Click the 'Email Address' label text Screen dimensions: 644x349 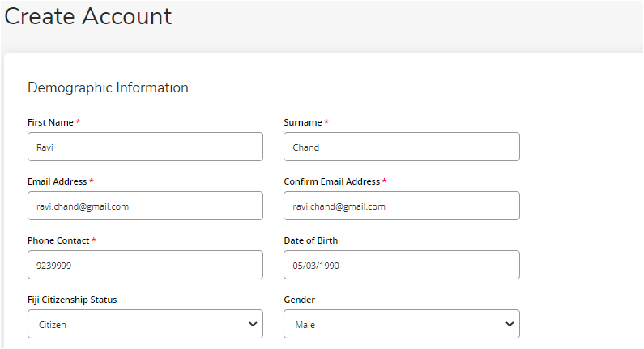(57, 181)
